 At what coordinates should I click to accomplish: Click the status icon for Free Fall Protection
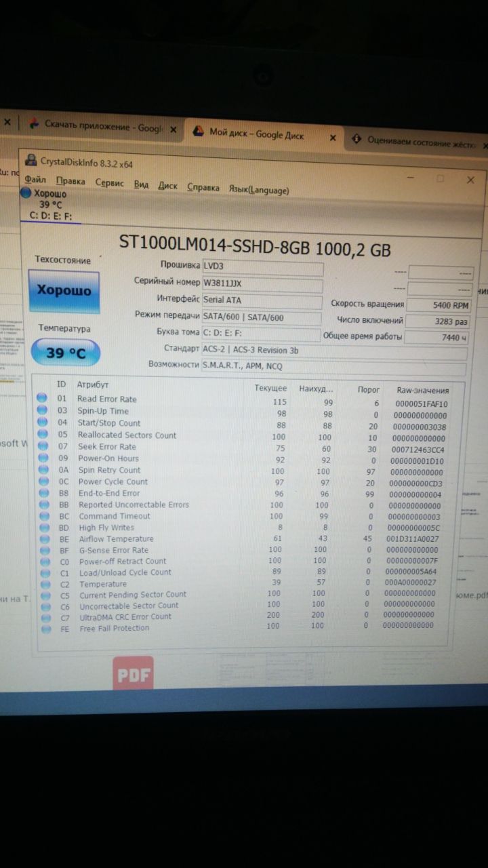click(46, 629)
